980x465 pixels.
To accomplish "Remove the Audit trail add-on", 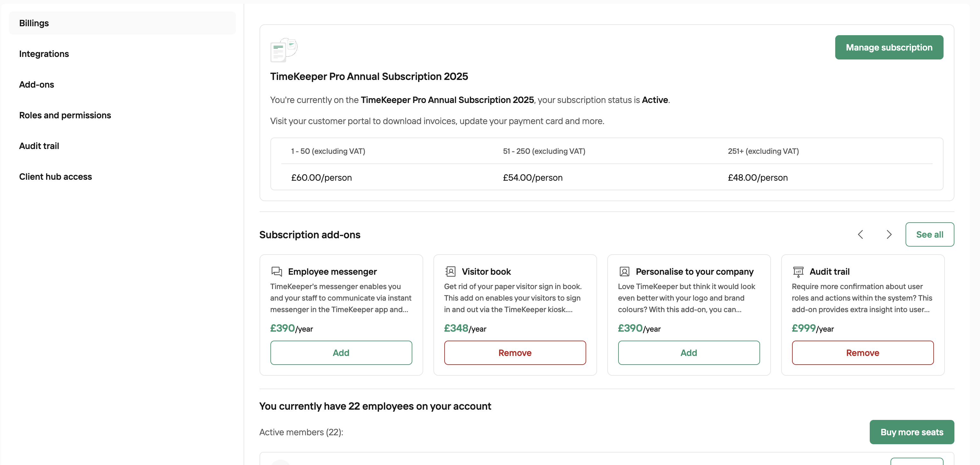I will coord(862,353).
